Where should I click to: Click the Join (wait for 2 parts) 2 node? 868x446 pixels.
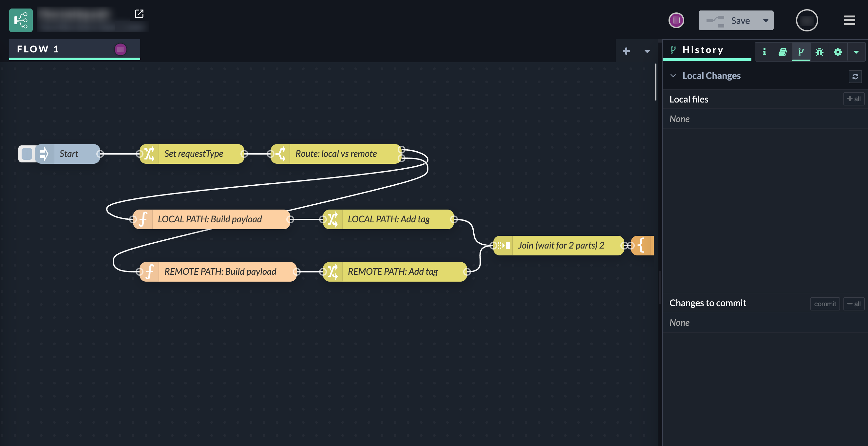tap(561, 246)
